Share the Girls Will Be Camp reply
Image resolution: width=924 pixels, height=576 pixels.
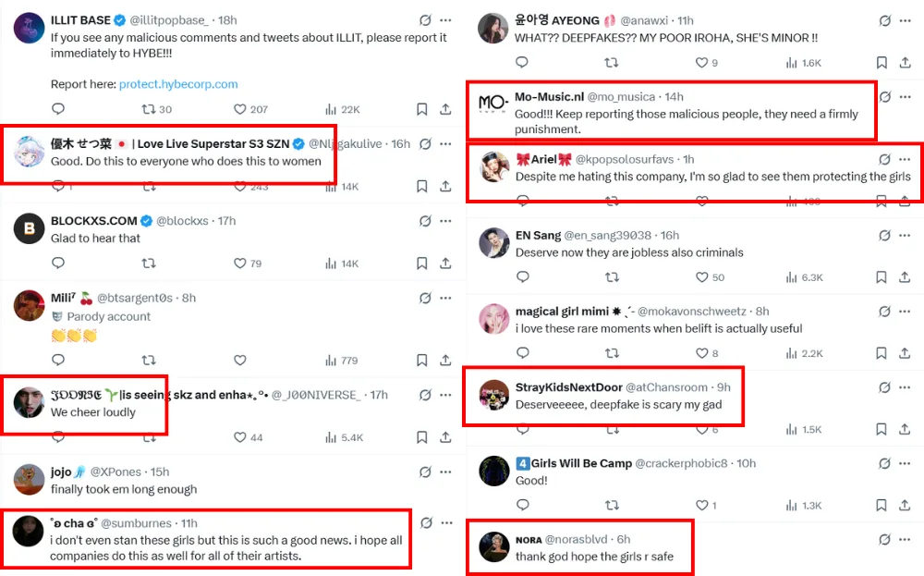pos(906,506)
